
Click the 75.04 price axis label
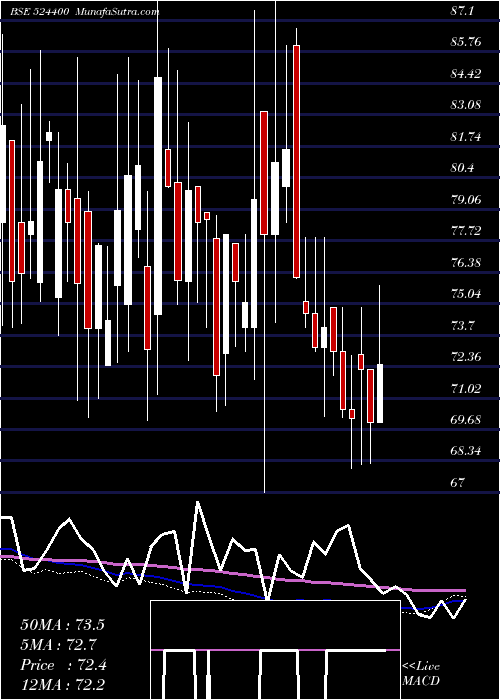[466, 294]
